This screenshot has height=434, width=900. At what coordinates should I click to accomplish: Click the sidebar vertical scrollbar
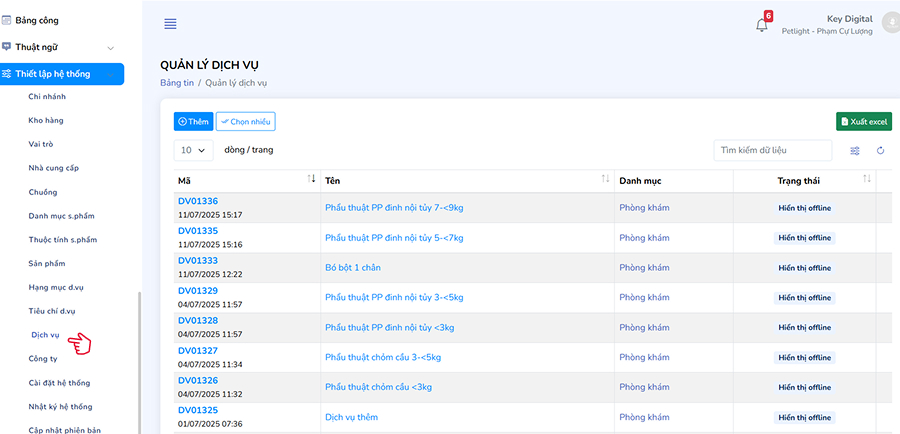click(x=139, y=360)
